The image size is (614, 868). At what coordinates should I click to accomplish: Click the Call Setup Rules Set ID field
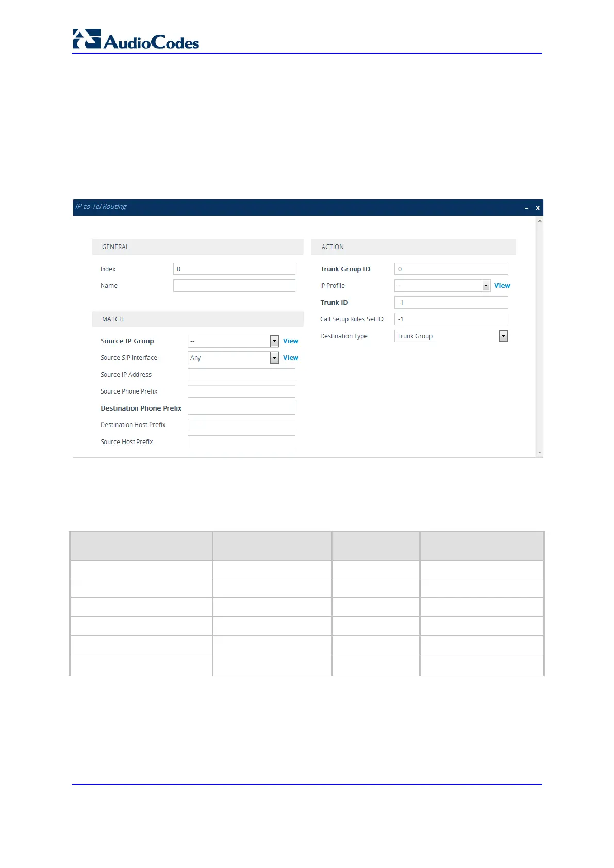click(x=451, y=319)
